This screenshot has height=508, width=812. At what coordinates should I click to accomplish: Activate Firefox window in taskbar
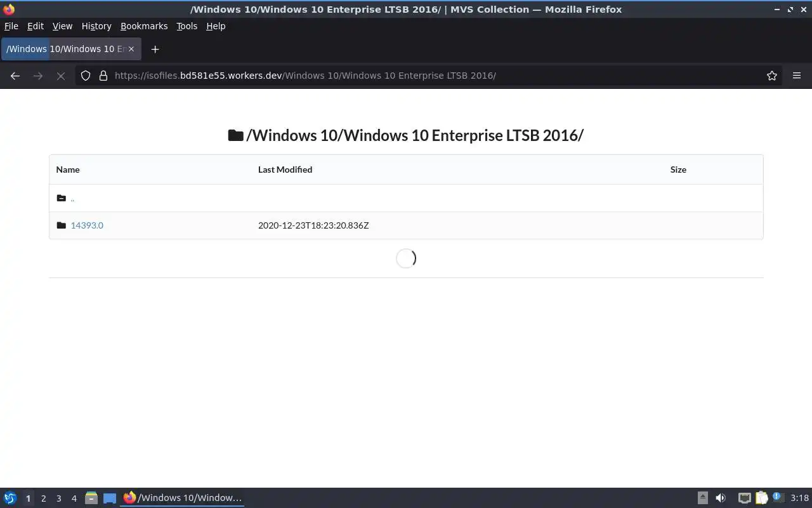(x=183, y=498)
